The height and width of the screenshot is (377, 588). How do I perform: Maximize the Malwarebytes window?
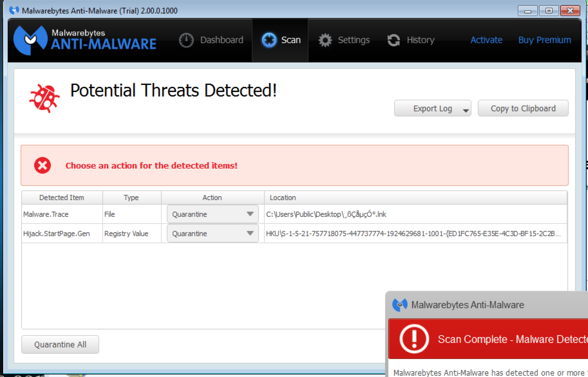(549, 11)
